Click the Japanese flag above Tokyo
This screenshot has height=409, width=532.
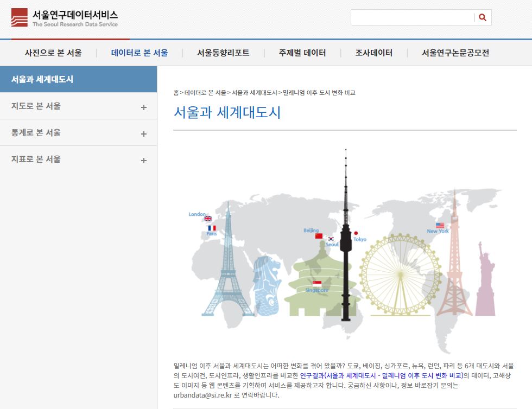(x=356, y=233)
